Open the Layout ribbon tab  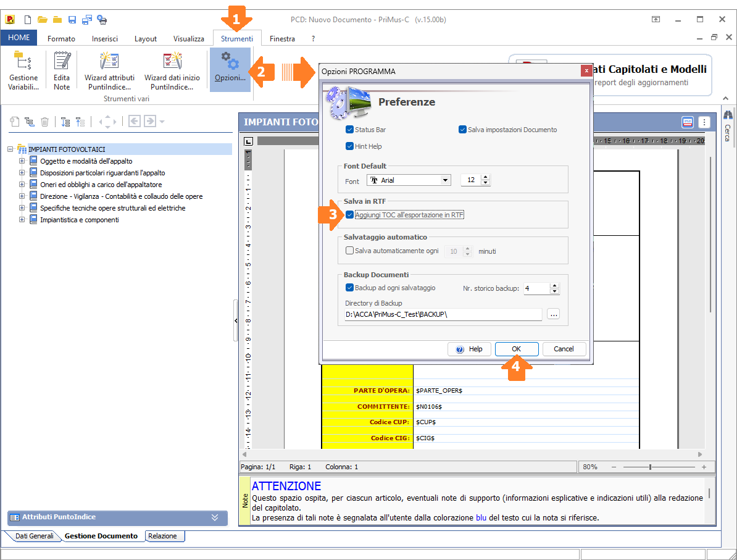click(146, 38)
